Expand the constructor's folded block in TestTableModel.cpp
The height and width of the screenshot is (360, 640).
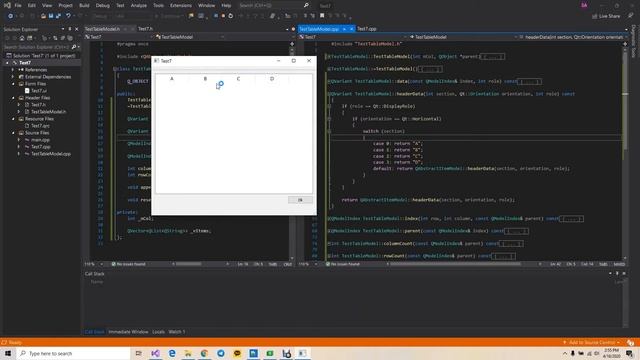pos(492,56)
